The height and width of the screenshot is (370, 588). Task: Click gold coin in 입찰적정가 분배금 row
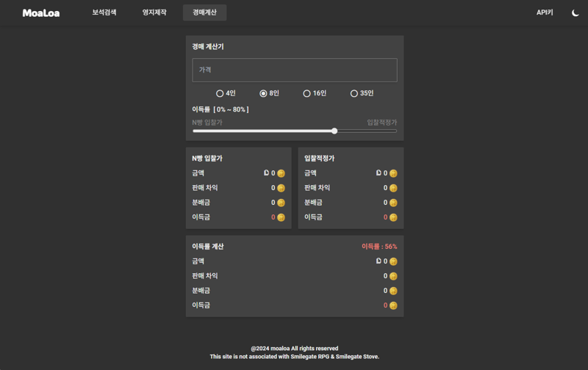(x=393, y=203)
